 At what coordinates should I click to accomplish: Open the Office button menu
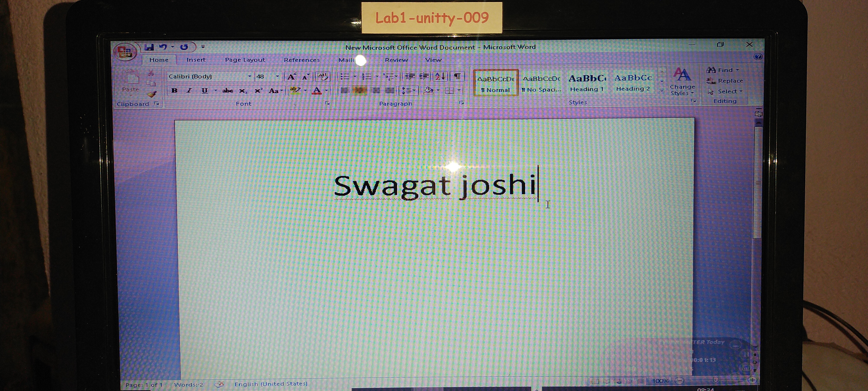[125, 52]
